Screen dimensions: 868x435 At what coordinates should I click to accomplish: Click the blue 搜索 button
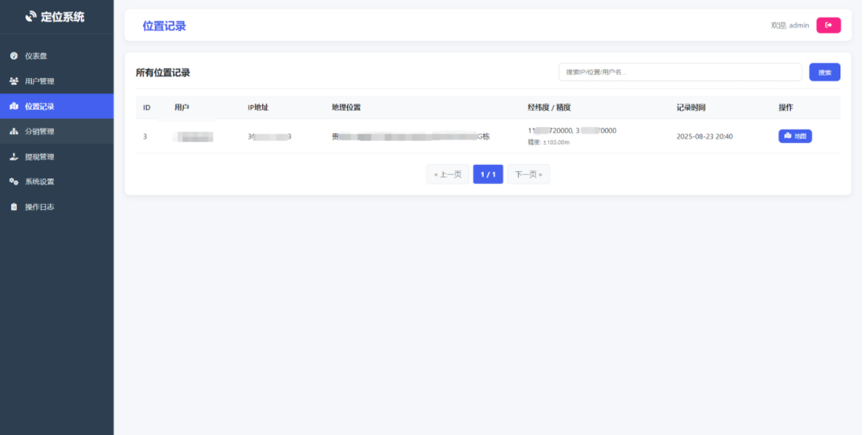coord(824,72)
